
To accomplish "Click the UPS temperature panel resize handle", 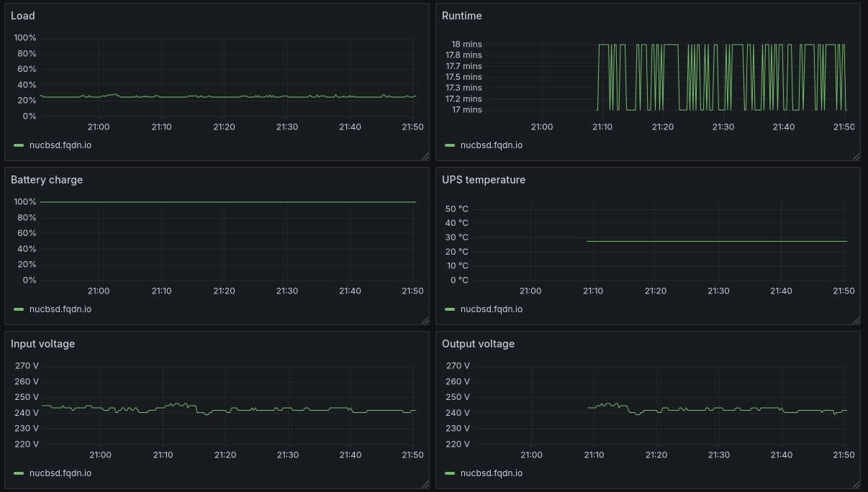I will (856, 320).
